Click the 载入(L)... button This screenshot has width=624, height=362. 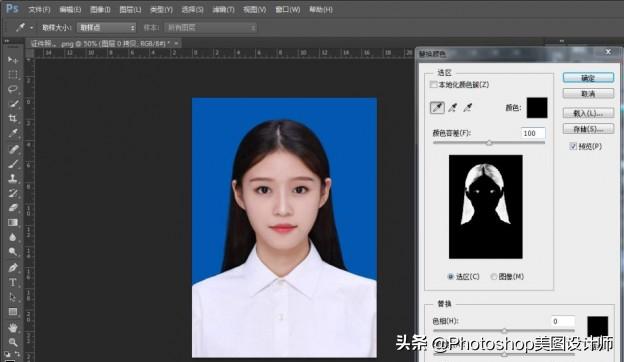[588, 113]
